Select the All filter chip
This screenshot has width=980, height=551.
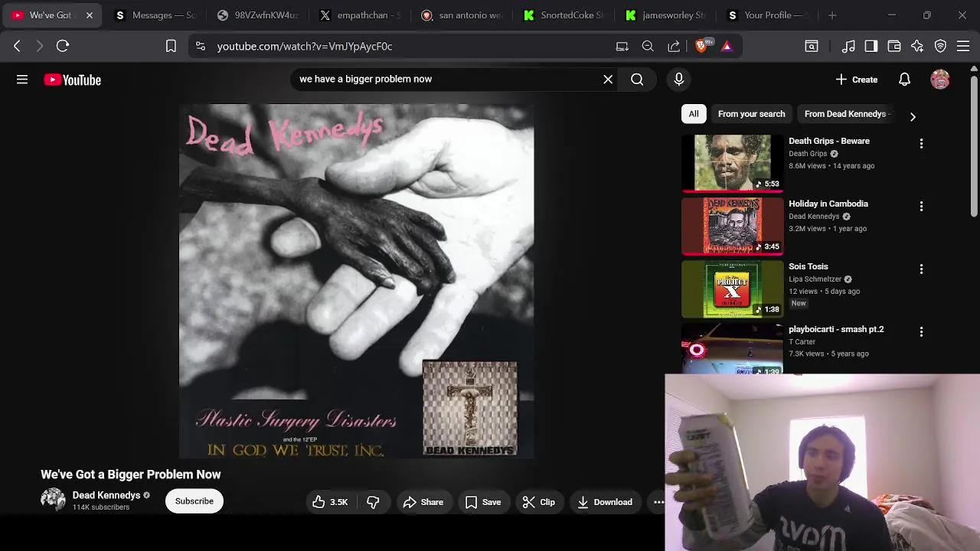point(693,114)
